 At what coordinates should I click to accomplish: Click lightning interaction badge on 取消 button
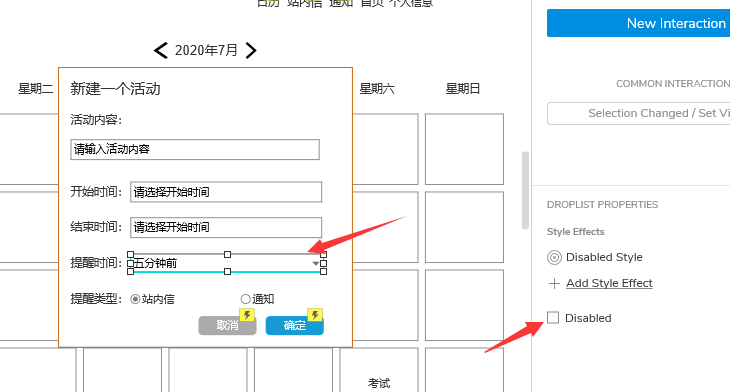click(x=247, y=315)
